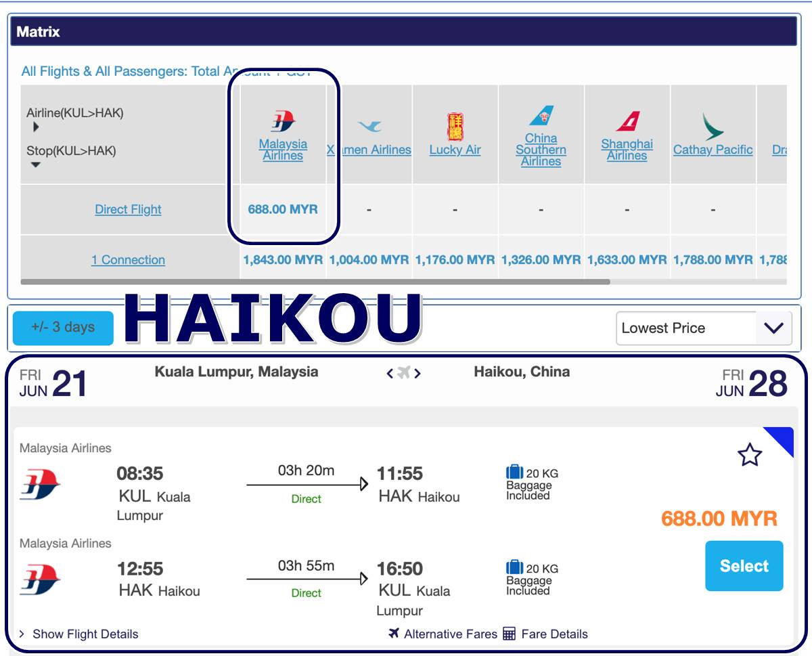The width and height of the screenshot is (812, 656).
Task: Click the calculator icon beside Fare Details
Action: tap(510, 634)
